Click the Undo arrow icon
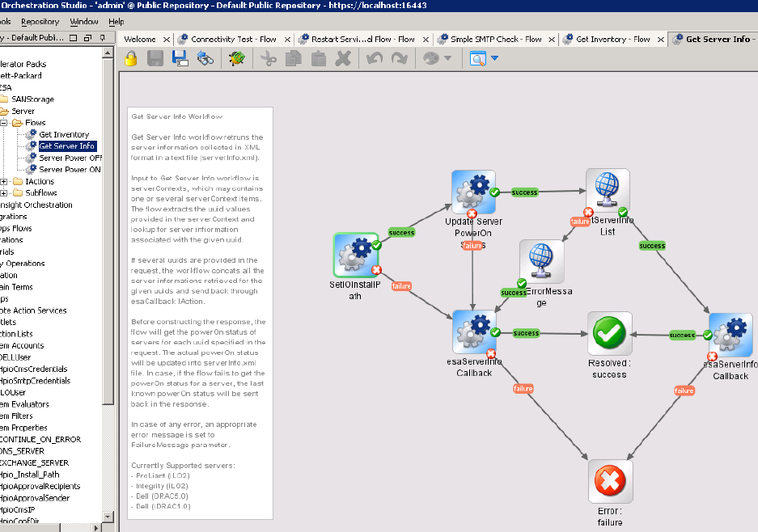 pos(374,58)
